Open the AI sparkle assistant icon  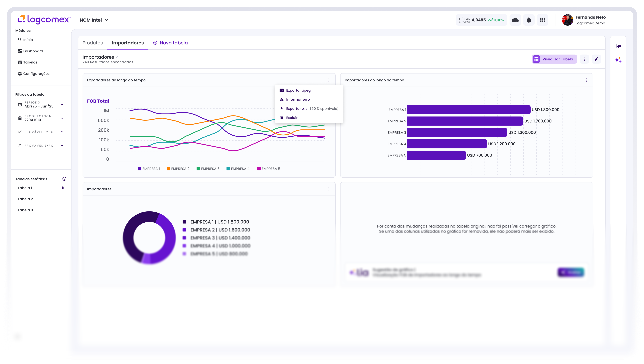[x=618, y=60]
